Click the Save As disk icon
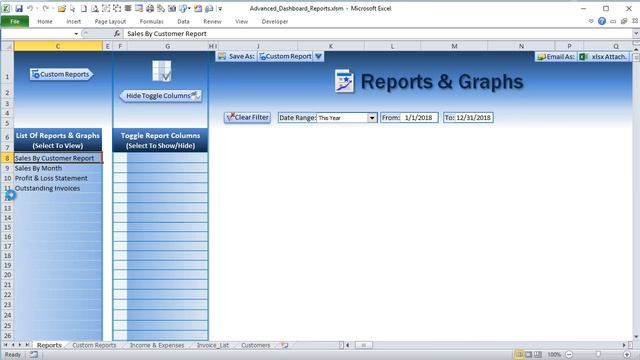 tap(222, 56)
